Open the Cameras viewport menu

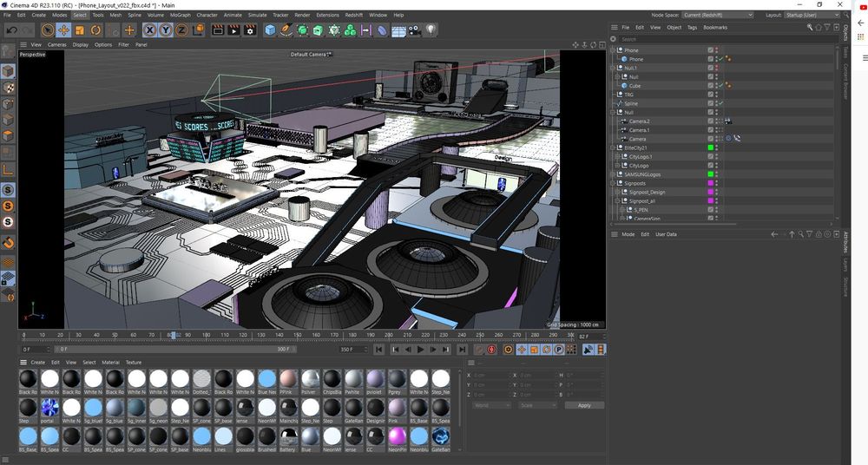coord(56,44)
